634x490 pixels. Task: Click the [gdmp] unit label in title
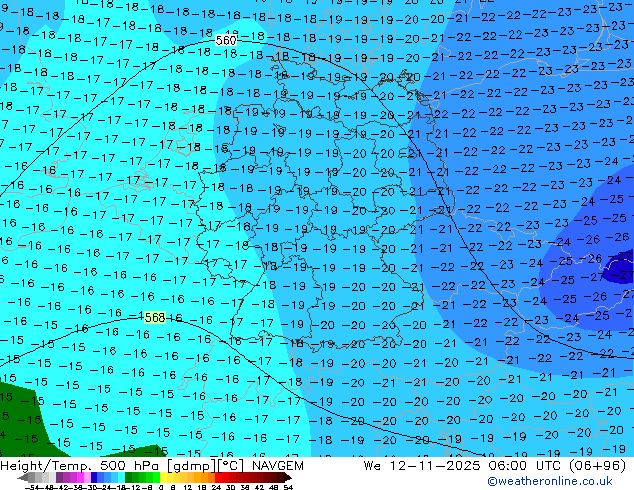click(x=191, y=466)
